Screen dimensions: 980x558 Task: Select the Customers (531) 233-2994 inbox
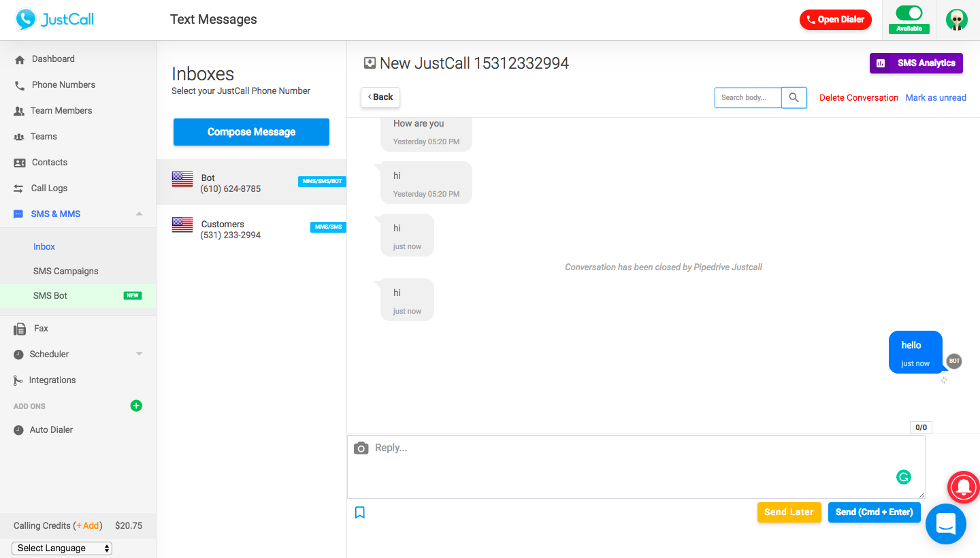pos(251,229)
